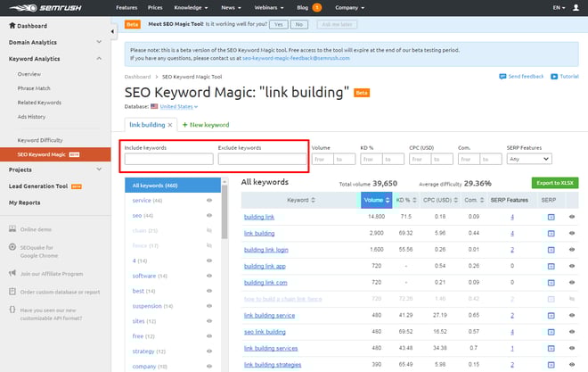Click the SEMrush logo

pos(45,7)
